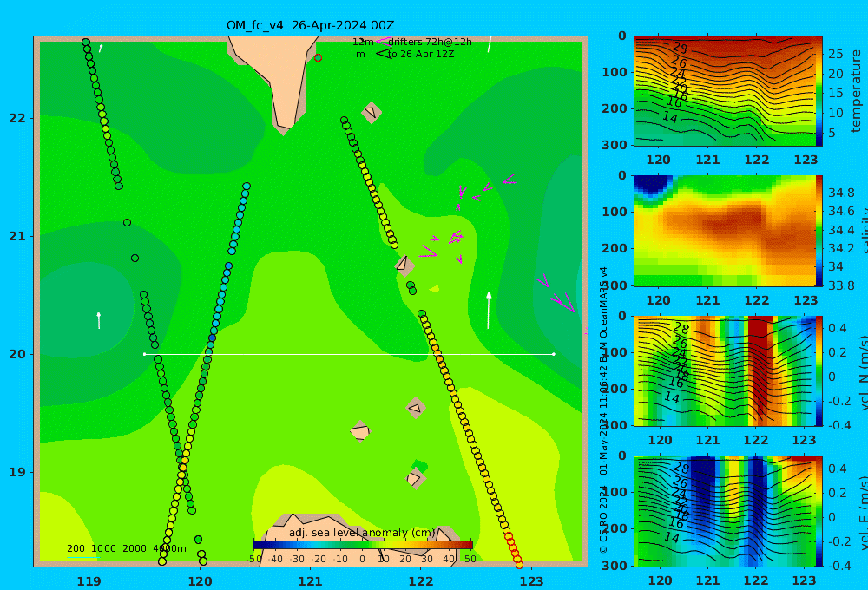Click the latitude label 22

[x=17, y=119]
